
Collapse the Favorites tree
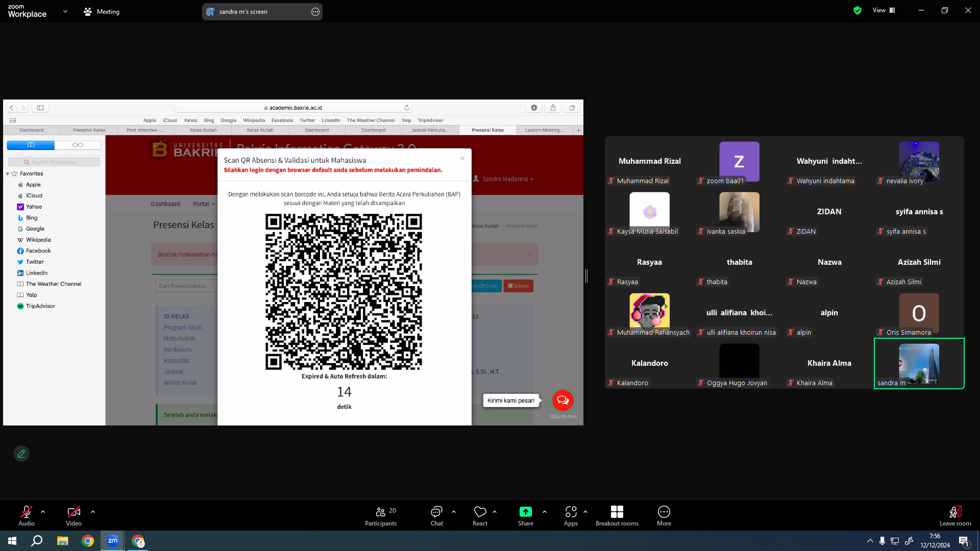8,174
